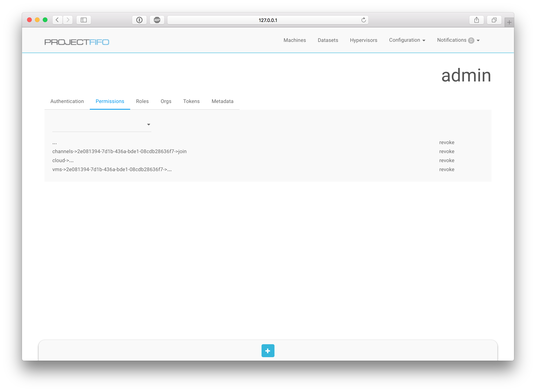
Task: Toggle the Safari sidebar icon
Action: point(84,20)
